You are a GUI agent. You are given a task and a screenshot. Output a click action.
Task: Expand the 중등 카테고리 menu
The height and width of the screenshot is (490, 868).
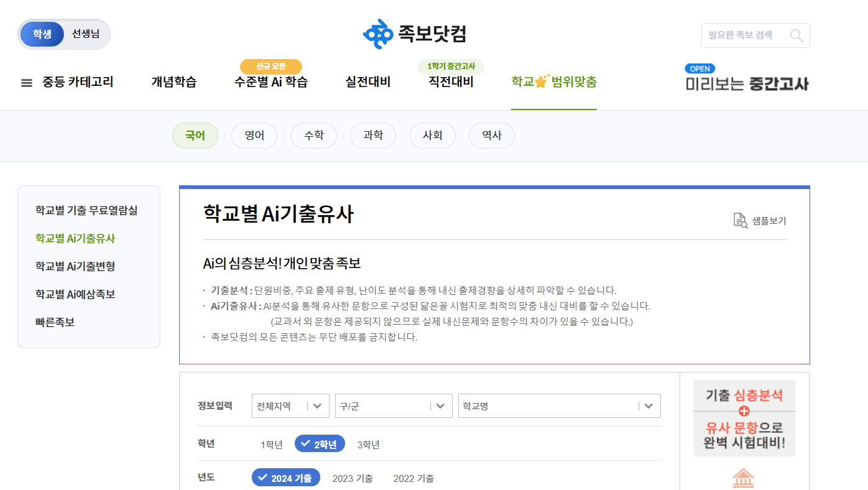[78, 82]
